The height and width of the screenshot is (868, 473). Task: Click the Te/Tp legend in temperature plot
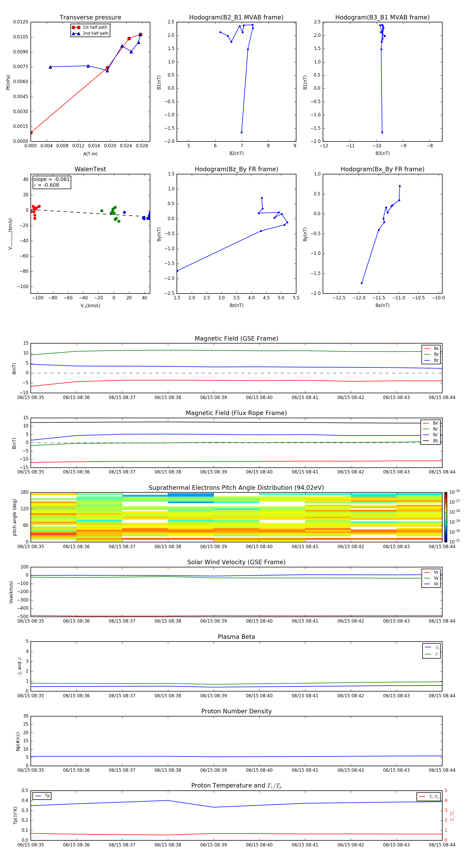pos(429,796)
